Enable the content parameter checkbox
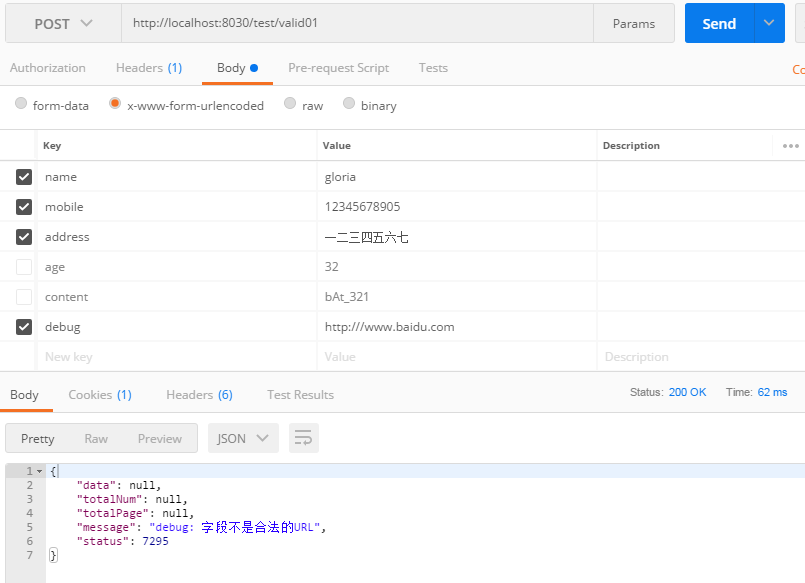Image resolution: width=805 pixels, height=583 pixels. tap(24, 297)
